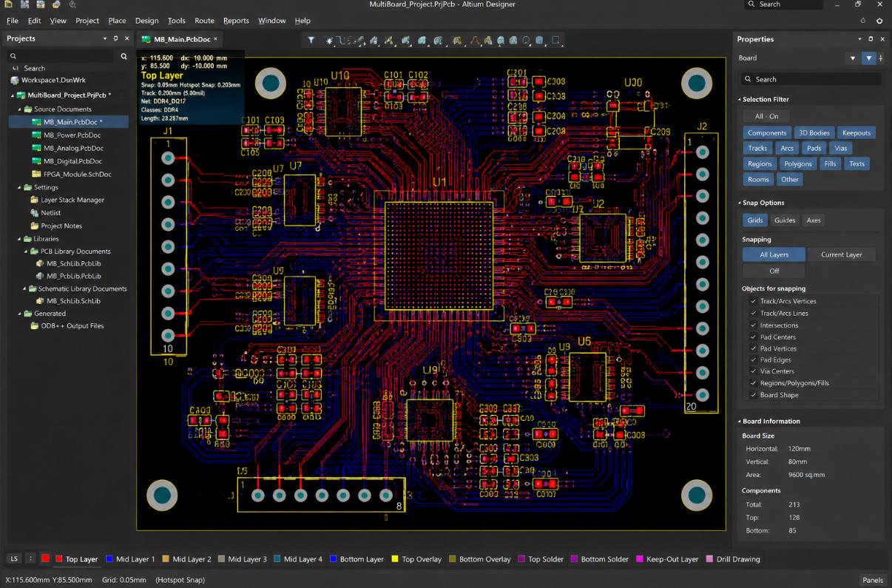Collapse the PCB Library Documents node

point(24,251)
